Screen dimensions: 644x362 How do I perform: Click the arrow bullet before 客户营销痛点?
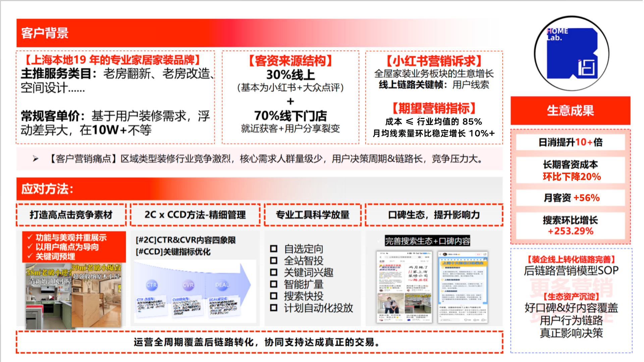(x=36, y=159)
